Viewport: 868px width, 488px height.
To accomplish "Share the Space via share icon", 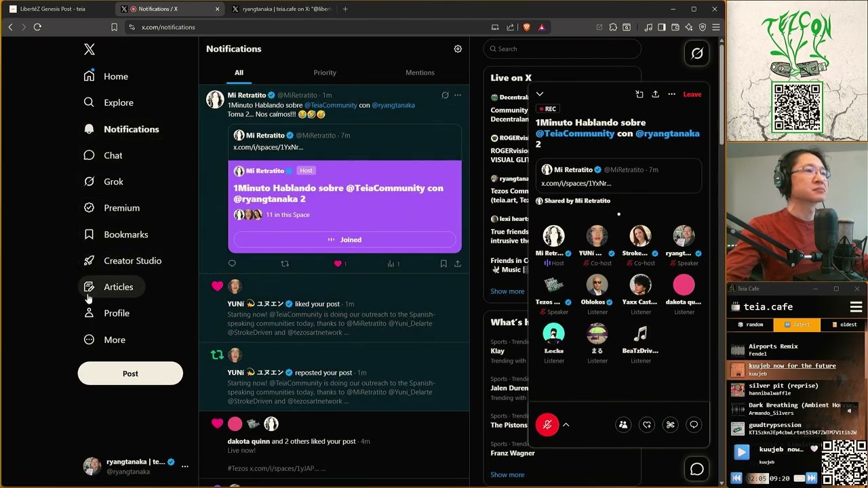I will (x=655, y=94).
